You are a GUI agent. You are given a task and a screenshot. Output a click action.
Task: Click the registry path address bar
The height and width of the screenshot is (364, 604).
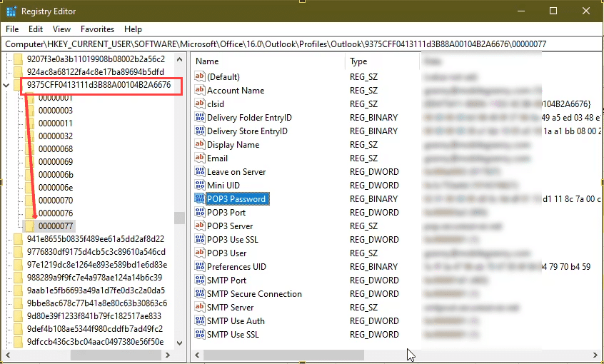point(301,44)
